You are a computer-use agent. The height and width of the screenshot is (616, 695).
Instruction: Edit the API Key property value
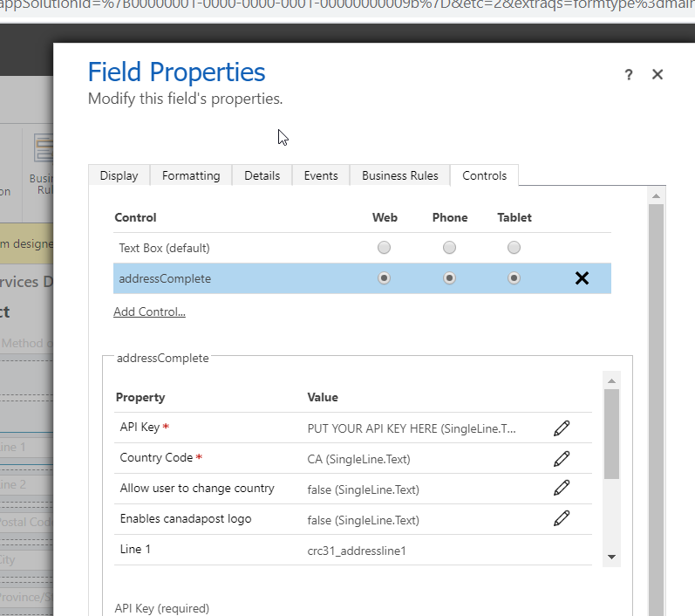(562, 428)
